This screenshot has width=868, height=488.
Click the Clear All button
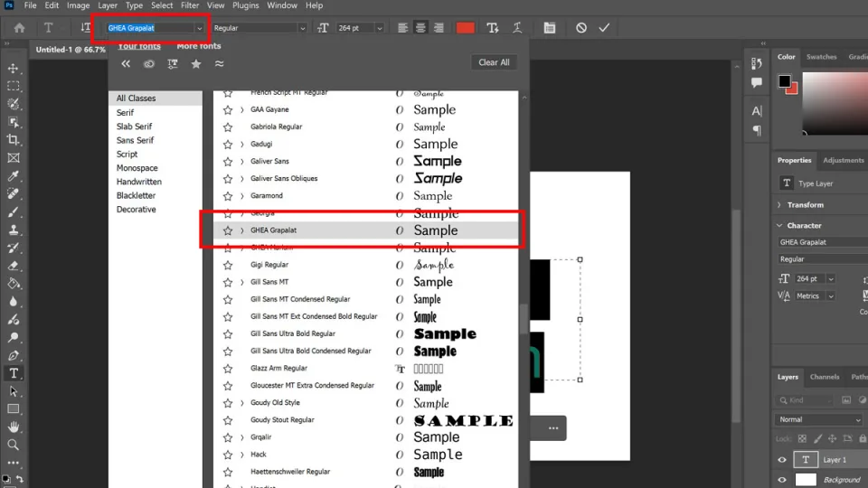pos(494,62)
